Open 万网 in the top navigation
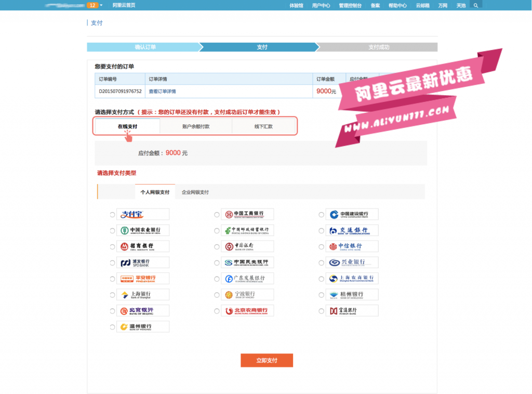 pos(443,5)
